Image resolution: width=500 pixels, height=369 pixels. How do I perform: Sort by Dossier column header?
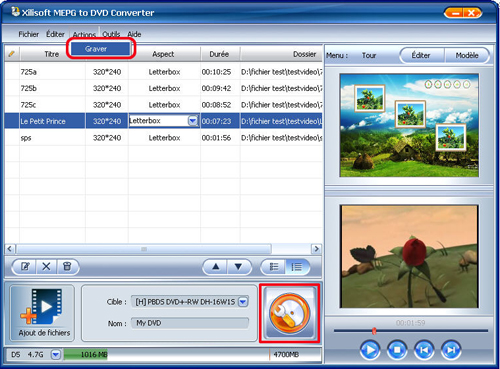tap(281, 54)
